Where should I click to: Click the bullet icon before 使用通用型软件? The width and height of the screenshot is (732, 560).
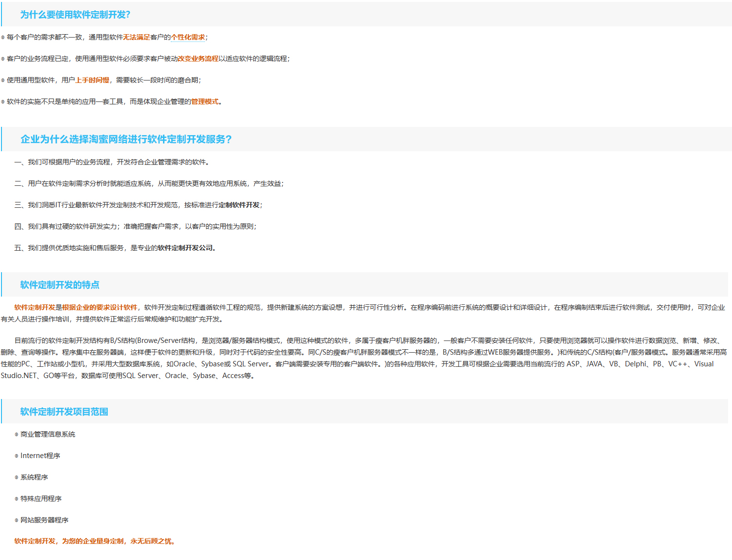[3, 80]
